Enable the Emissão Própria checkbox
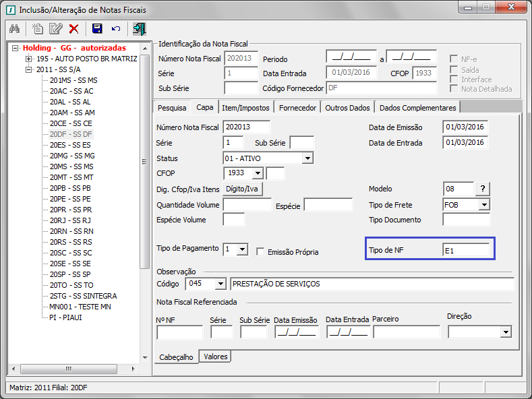Screen dimensions: 532x399 (260, 251)
